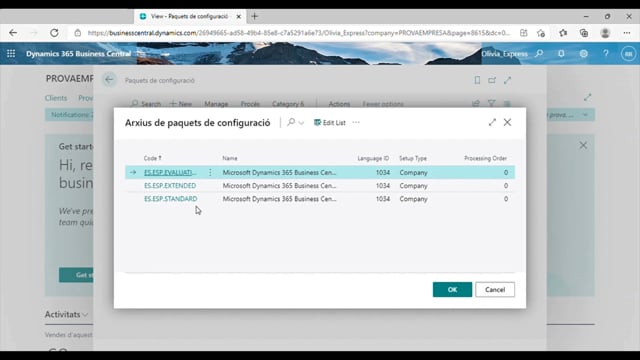Viewport: 640px width, 360px height.
Task: Open the Manage menu
Action: tap(216, 104)
